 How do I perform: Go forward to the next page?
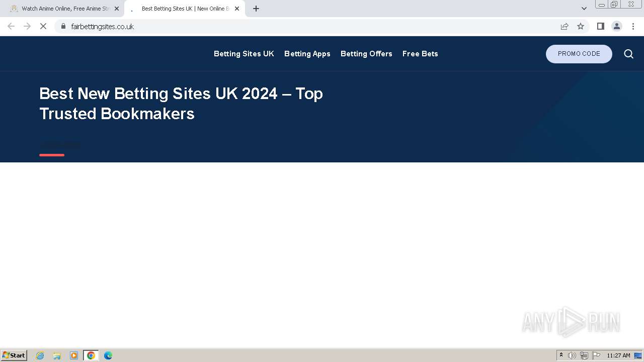(x=27, y=26)
